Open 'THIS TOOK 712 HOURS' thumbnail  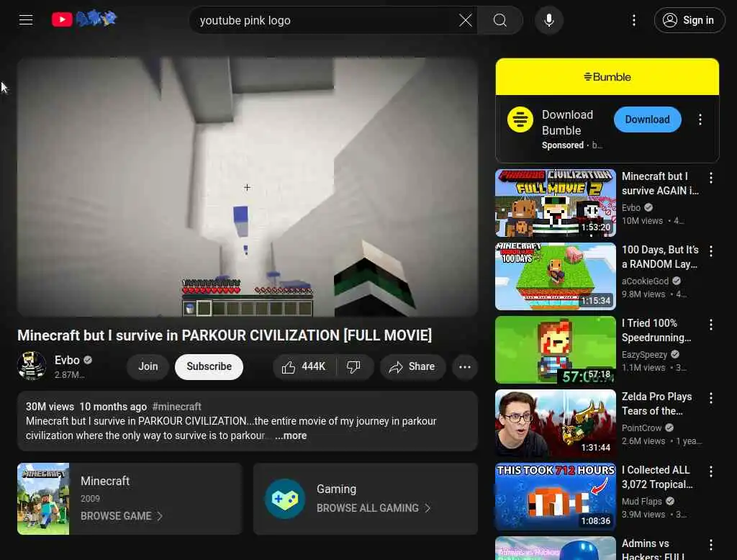tap(555, 497)
